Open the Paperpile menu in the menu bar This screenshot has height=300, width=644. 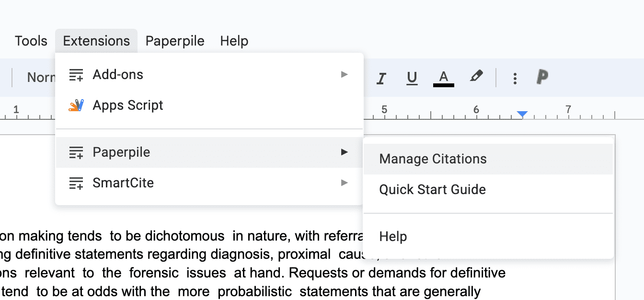[175, 41]
